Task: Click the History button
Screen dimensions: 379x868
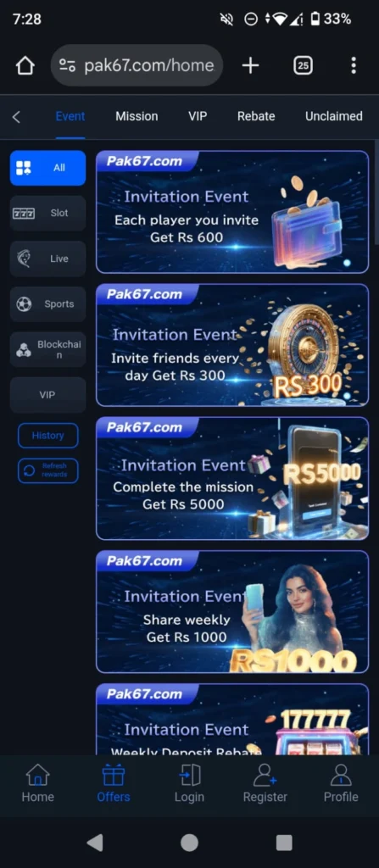Action: (47, 436)
